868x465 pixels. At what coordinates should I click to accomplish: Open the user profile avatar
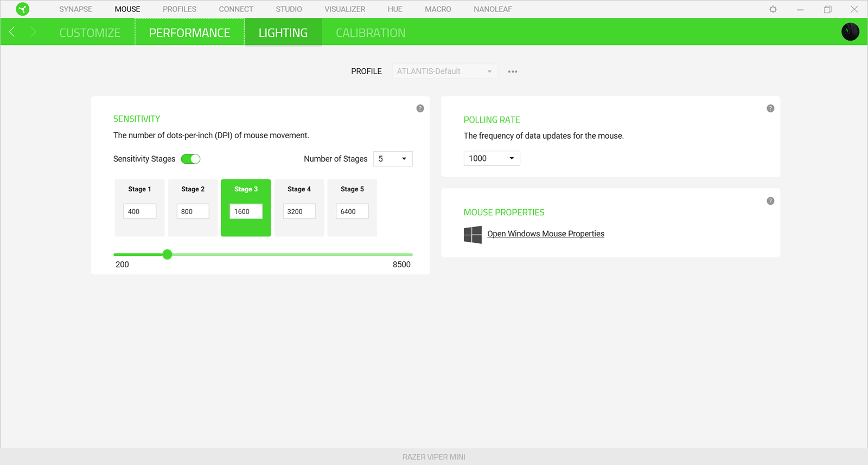tap(850, 32)
